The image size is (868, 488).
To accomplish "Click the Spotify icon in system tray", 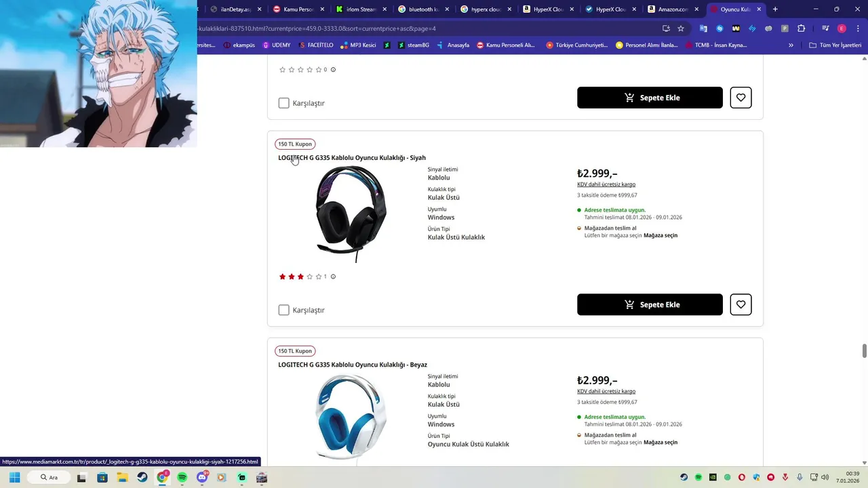I will point(698,477).
